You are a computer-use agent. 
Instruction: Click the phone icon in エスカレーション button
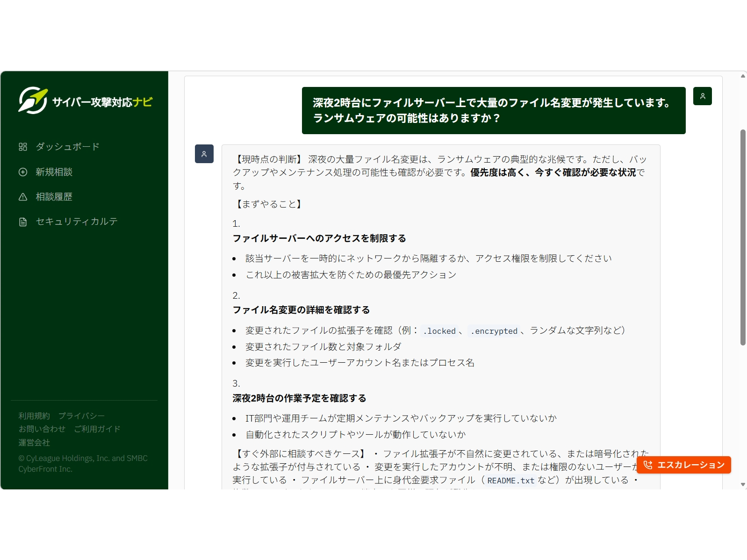tap(648, 465)
